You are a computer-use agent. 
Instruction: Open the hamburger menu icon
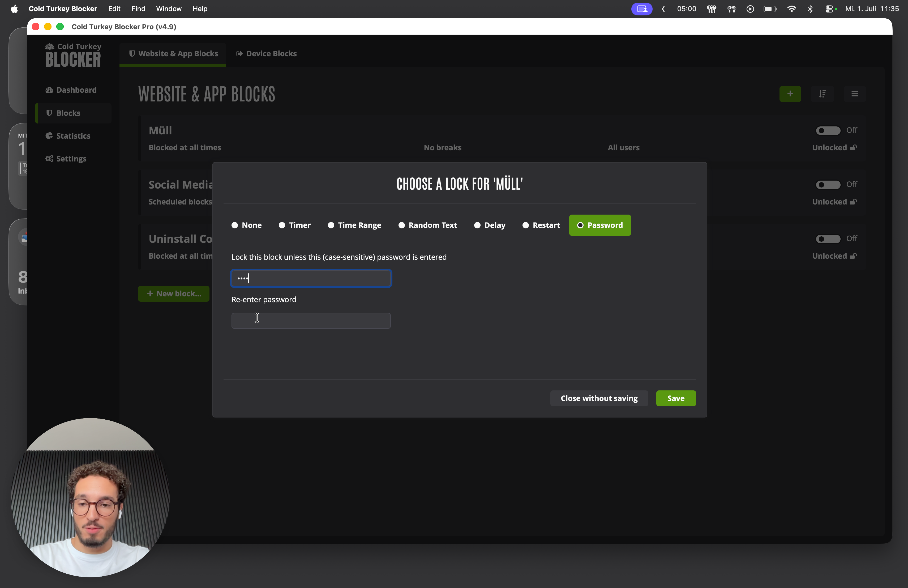tap(854, 94)
